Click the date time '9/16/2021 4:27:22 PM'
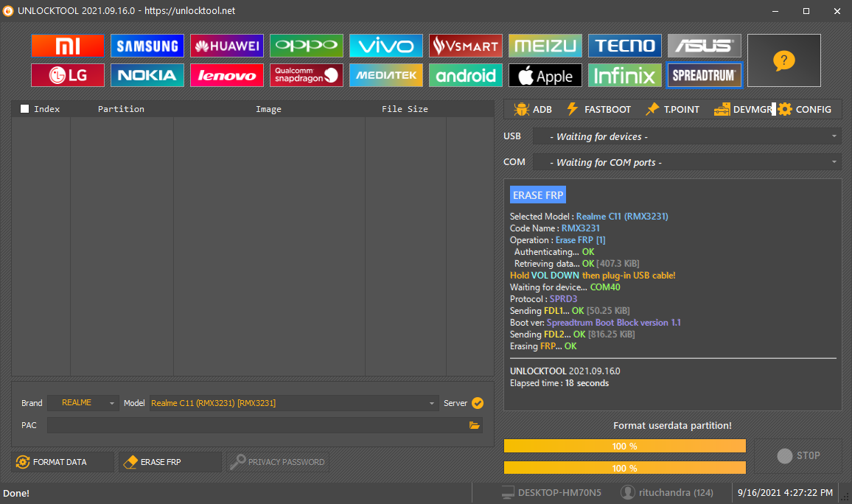The width and height of the screenshot is (852, 504). point(785,493)
